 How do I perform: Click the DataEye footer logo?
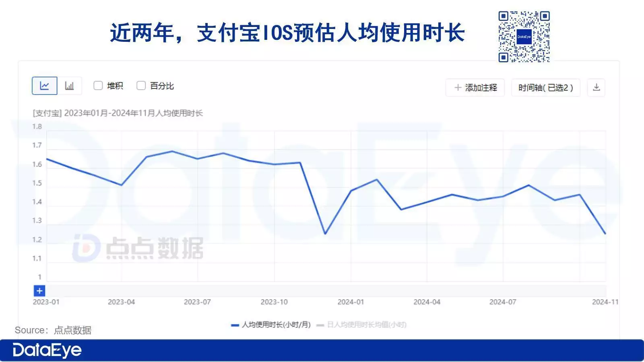pos(47,350)
